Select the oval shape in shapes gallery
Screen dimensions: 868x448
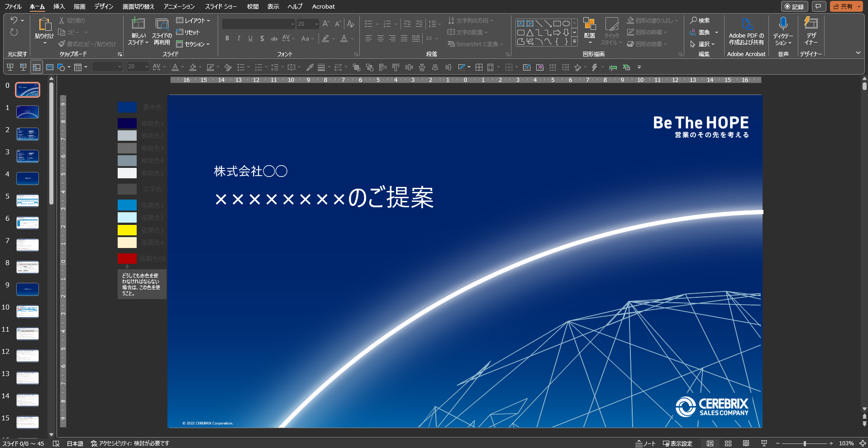click(566, 24)
